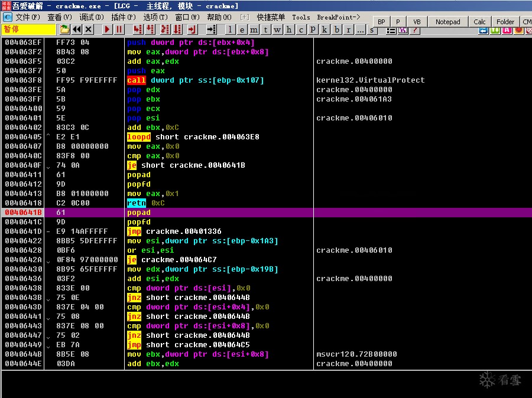The width and height of the screenshot is (532, 398).
Task: Click the yellow 暂停 status field
Action: [x=29, y=30]
